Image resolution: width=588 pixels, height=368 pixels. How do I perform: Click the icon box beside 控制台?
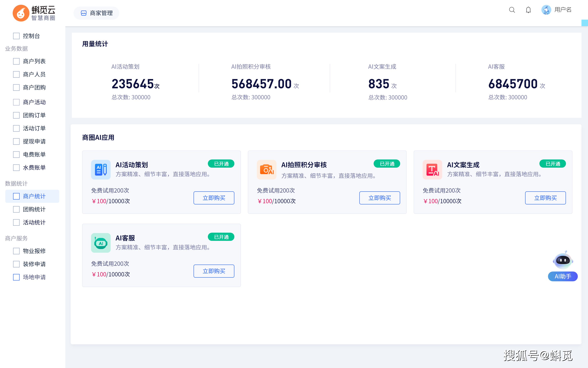(x=16, y=36)
